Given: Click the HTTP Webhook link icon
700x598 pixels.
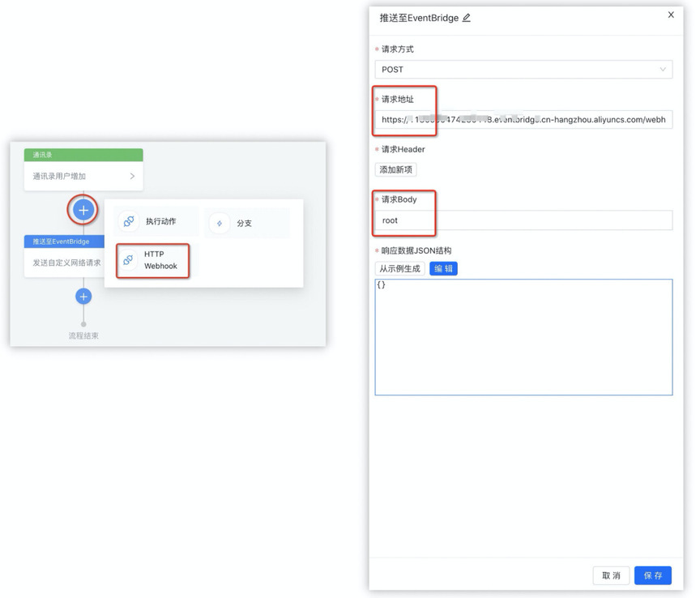Looking at the screenshot, I should [128, 260].
